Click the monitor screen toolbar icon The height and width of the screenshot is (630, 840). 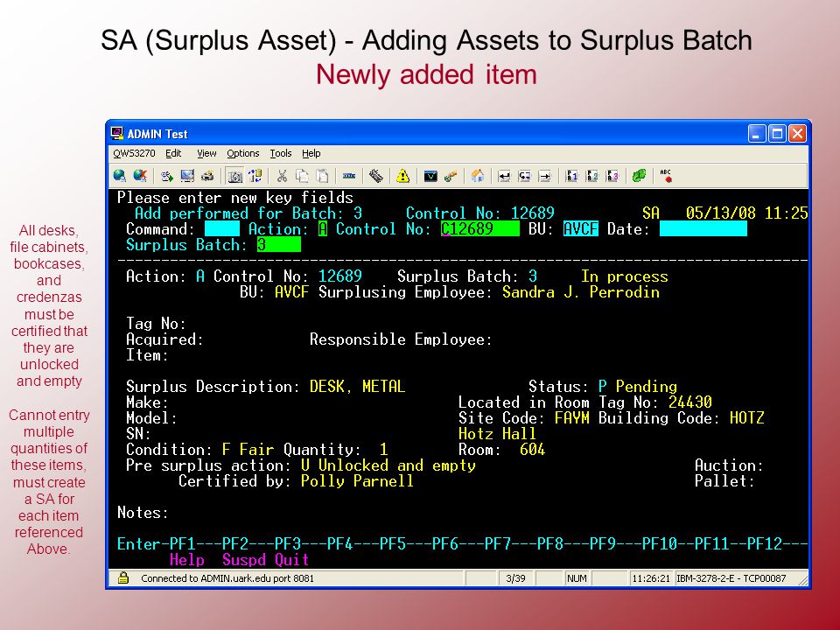(x=187, y=176)
